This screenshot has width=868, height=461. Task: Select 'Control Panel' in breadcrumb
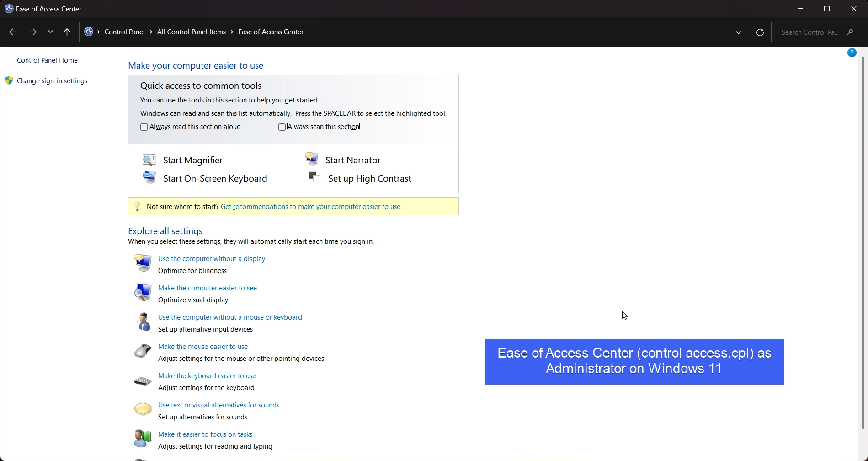(x=124, y=32)
